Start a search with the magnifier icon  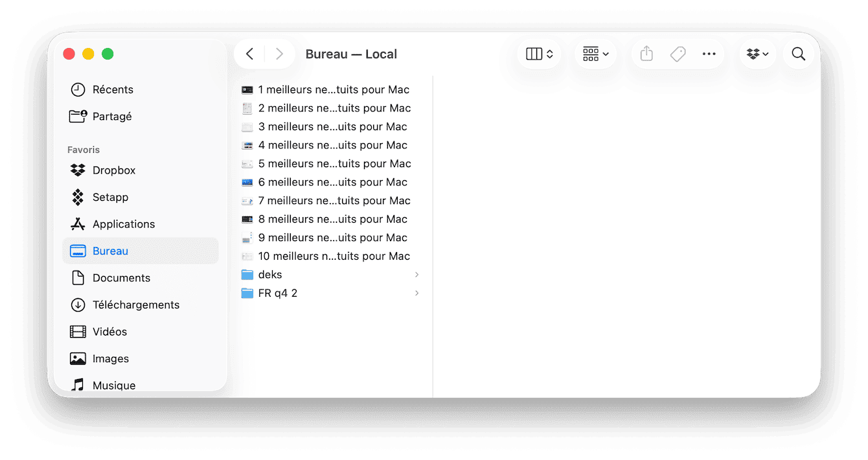pyautogui.click(x=798, y=54)
